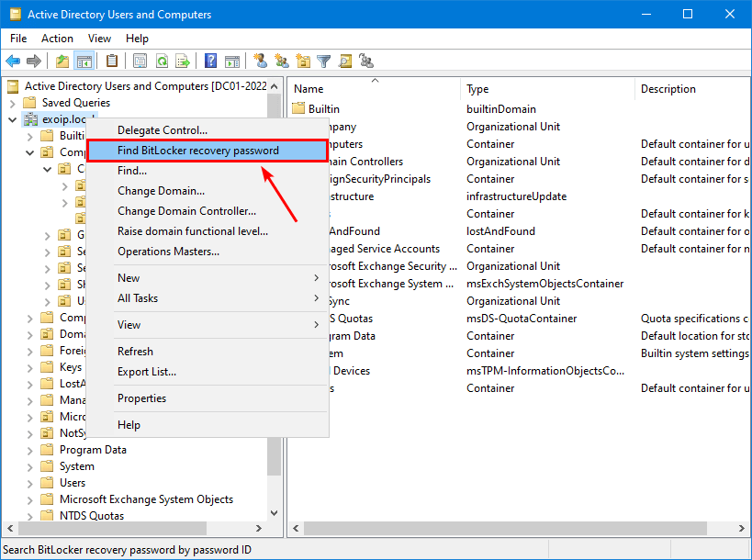Click the Name column header
The width and height of the screenshot is (752, 560).
(308, 88)
